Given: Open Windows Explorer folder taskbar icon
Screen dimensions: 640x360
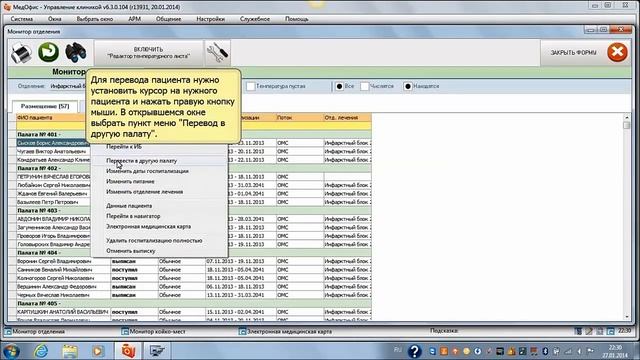Looking at the screenshot, I should (x=70, y=351).
